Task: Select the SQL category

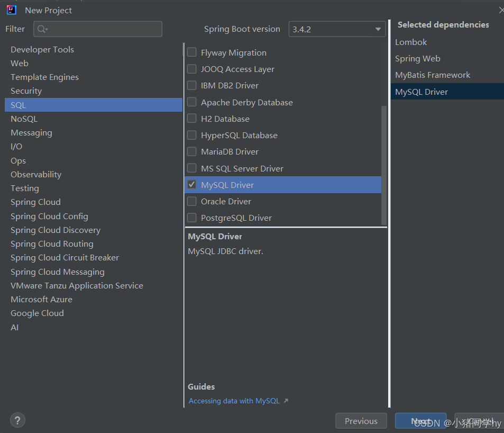Action: (x=94, y=105)
